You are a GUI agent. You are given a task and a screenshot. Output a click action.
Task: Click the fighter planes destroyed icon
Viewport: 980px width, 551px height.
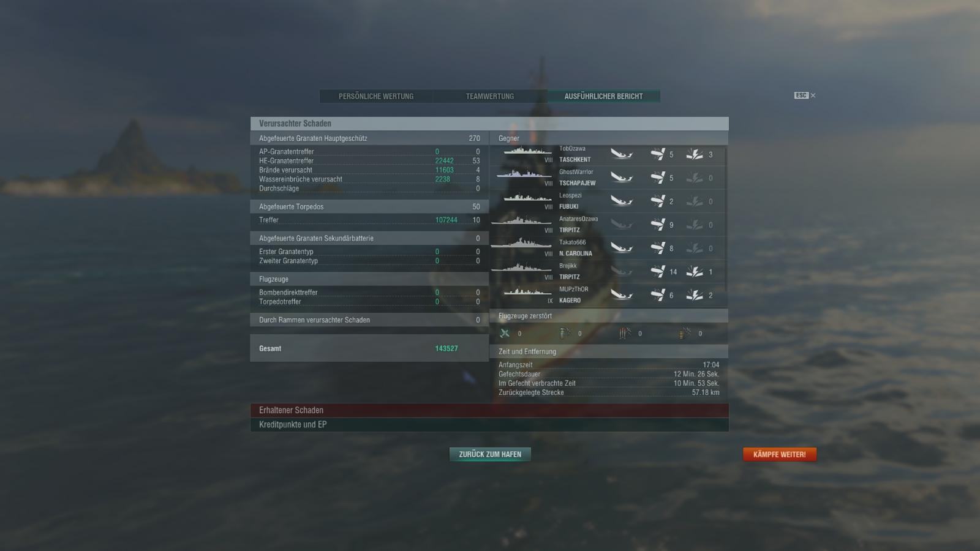505,333
